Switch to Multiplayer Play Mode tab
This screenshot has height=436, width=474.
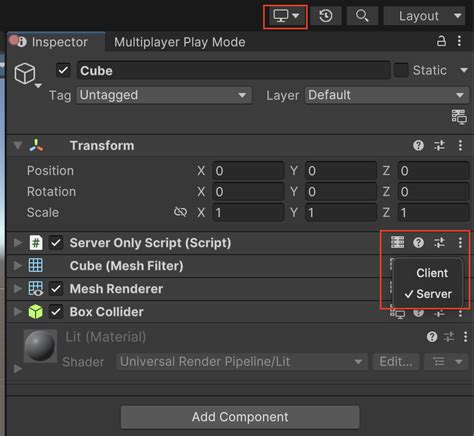coord(180,42)
